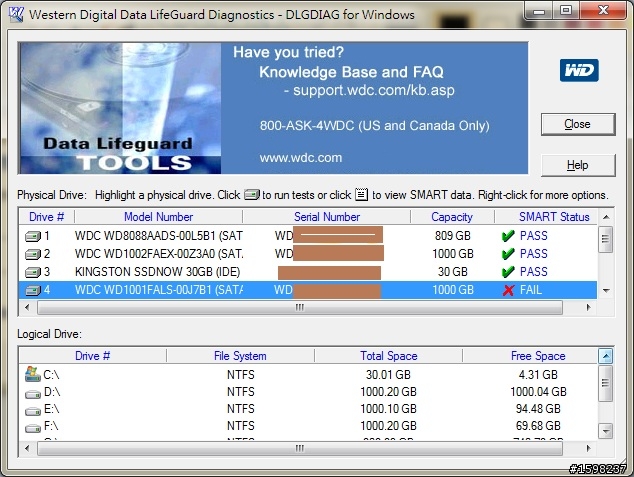Click the physical drive list scroll left arrow
Image resolution: width=634 pixels, height=477 pixels.
click(27, 307)
